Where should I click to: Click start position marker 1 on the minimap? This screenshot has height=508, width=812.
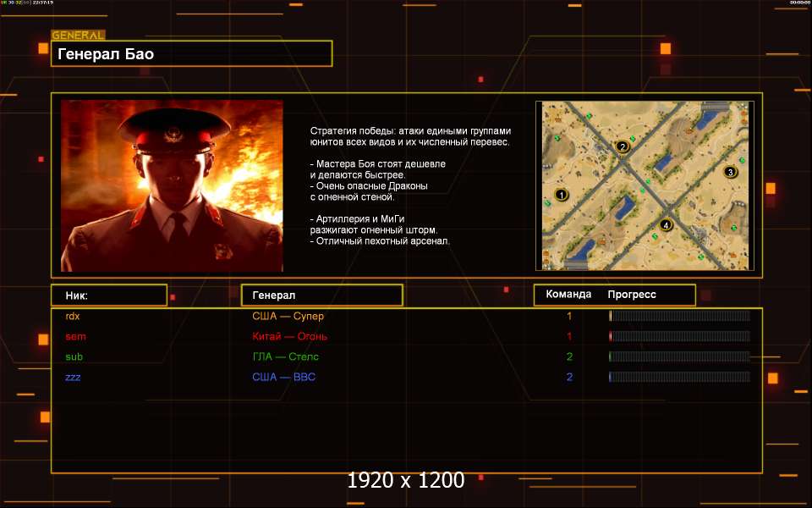click(x=561, y=195)
